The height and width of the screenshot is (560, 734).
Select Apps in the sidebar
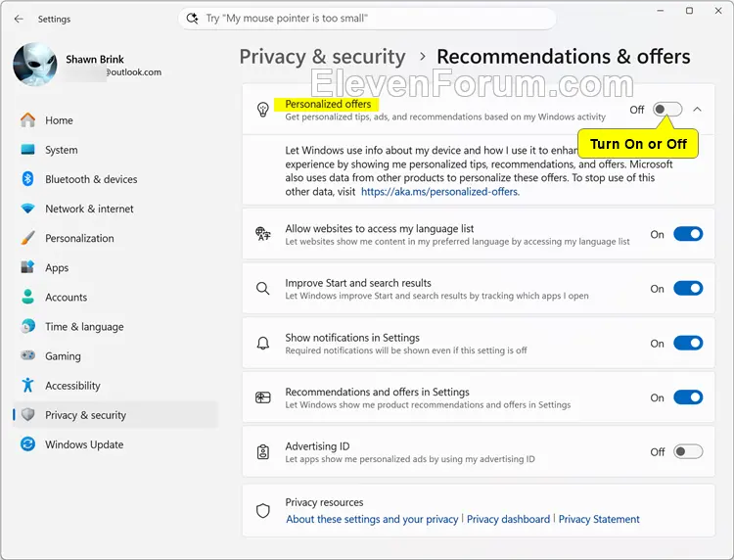coord(115,267)
